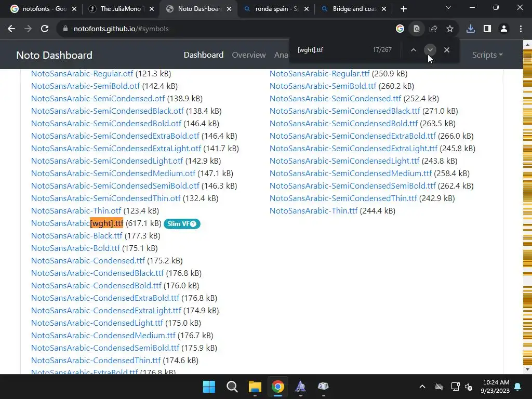The image size is (532, 399).
Task: Open Windows taskbar search
Action: pyautogui.click(x=232, y=387)
